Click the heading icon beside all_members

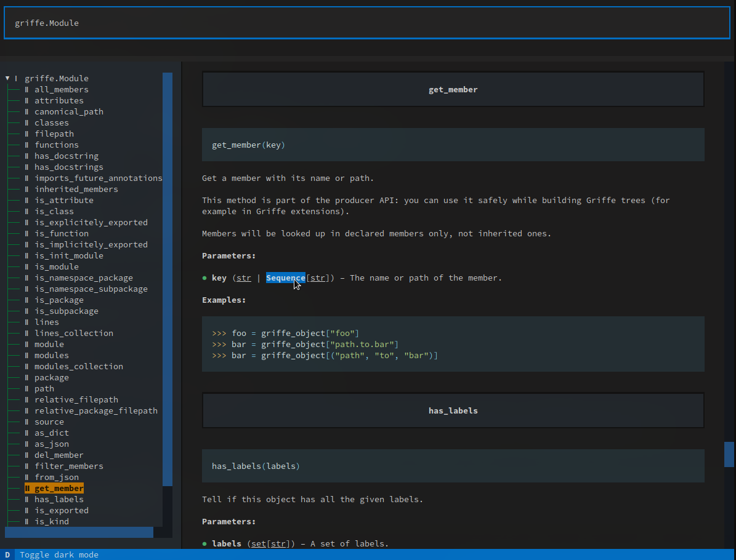27,89
